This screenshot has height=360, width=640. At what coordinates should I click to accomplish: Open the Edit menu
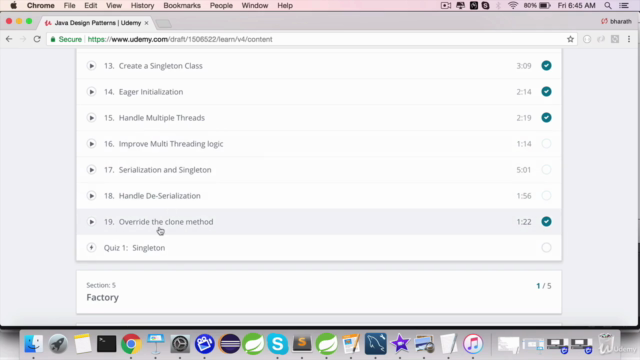coord(91,6)
